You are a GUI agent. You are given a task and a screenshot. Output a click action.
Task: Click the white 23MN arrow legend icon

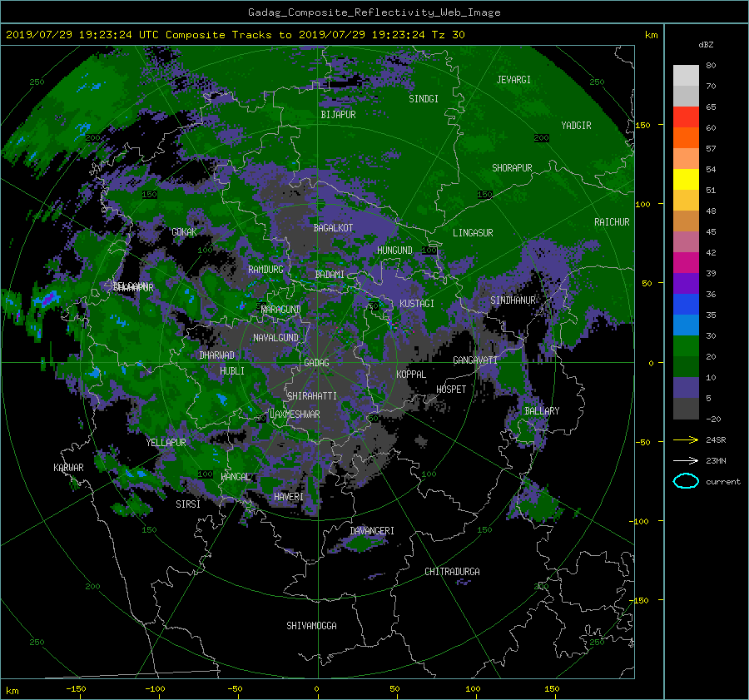point(686,460)
